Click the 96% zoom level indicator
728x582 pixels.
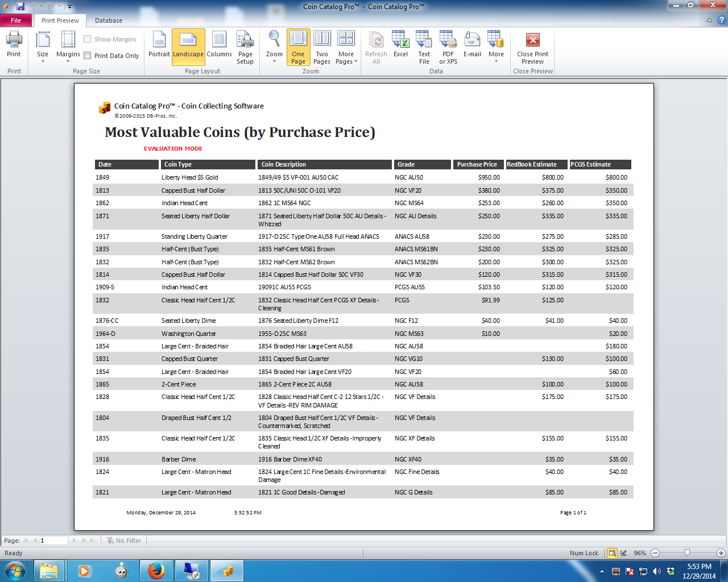point(640,553)
